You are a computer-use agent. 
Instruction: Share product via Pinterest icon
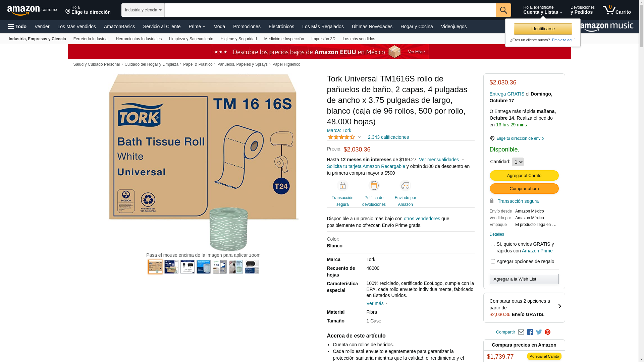coord(547,332)
